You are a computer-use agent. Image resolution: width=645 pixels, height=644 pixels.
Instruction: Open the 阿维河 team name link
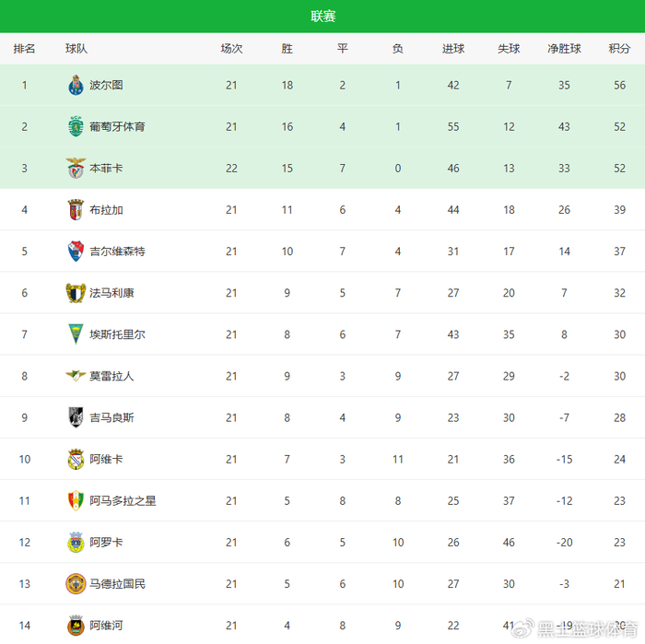106,625
